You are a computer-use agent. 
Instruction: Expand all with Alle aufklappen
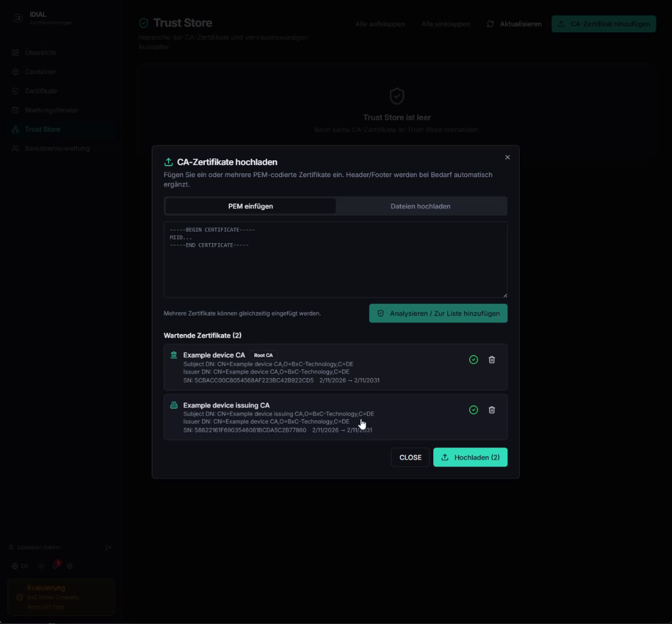pos(379,24)
